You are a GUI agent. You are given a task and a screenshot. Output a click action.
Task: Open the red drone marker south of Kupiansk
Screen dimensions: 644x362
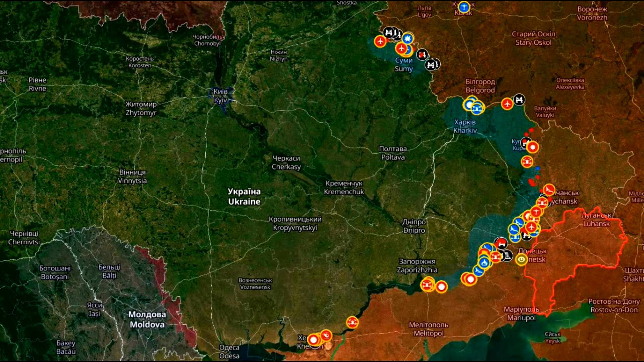(x=527, y=162)
